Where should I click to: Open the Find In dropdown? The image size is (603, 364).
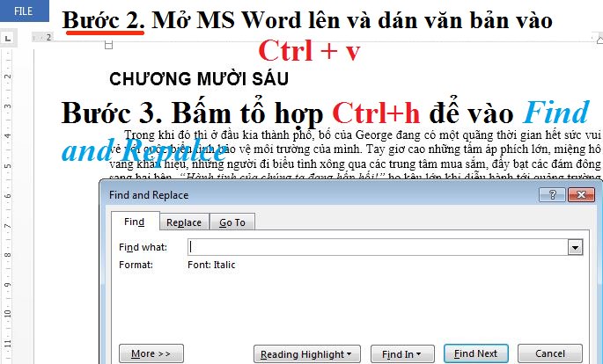coord(402,354)
